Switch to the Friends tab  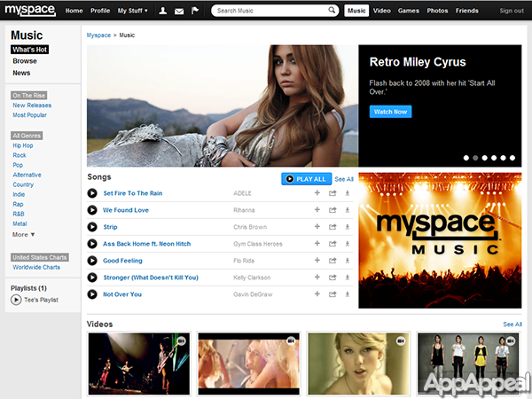tap(467, 11)
